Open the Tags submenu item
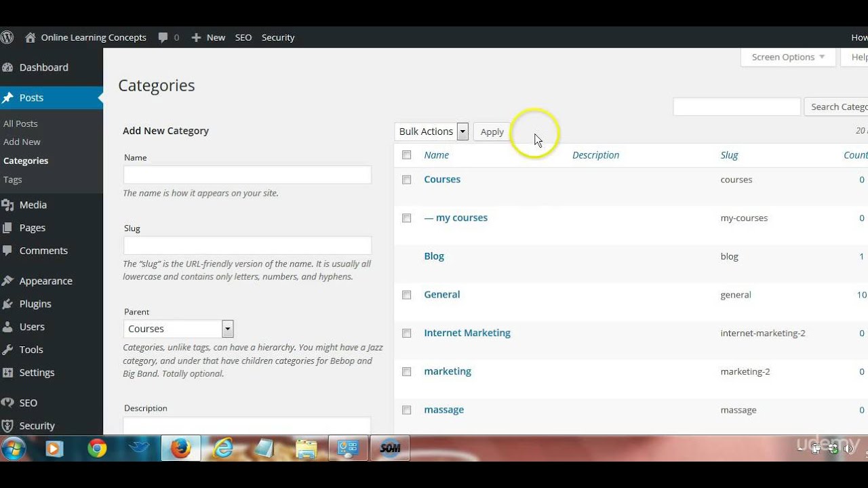Viewport: 868px width, 488px height. 13,180
